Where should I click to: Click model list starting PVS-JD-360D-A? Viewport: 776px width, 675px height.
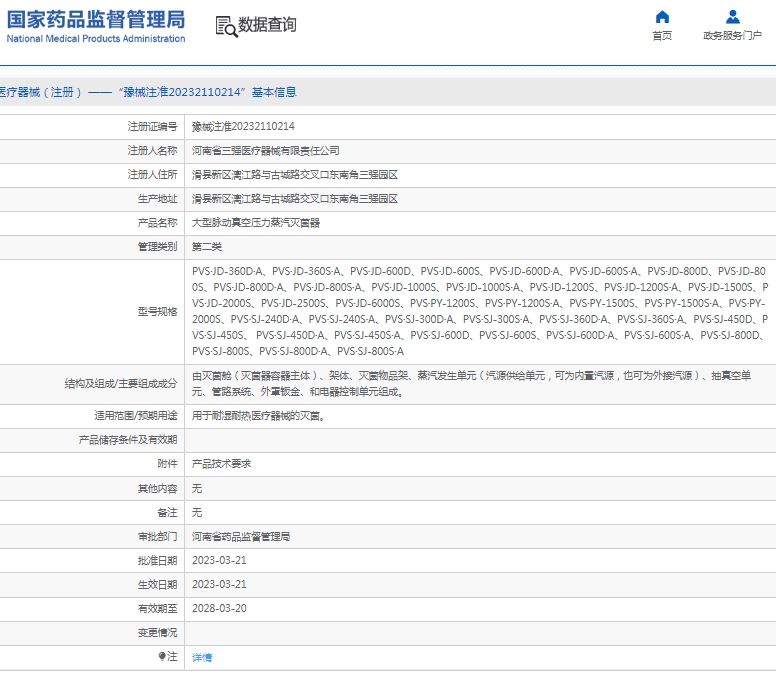click(480, 311)
